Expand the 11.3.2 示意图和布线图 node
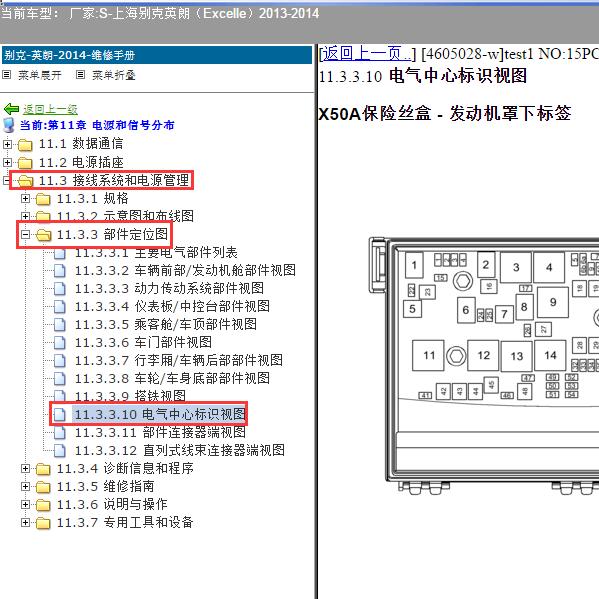This screenshot has width=599, height=599. pos(25,216)
